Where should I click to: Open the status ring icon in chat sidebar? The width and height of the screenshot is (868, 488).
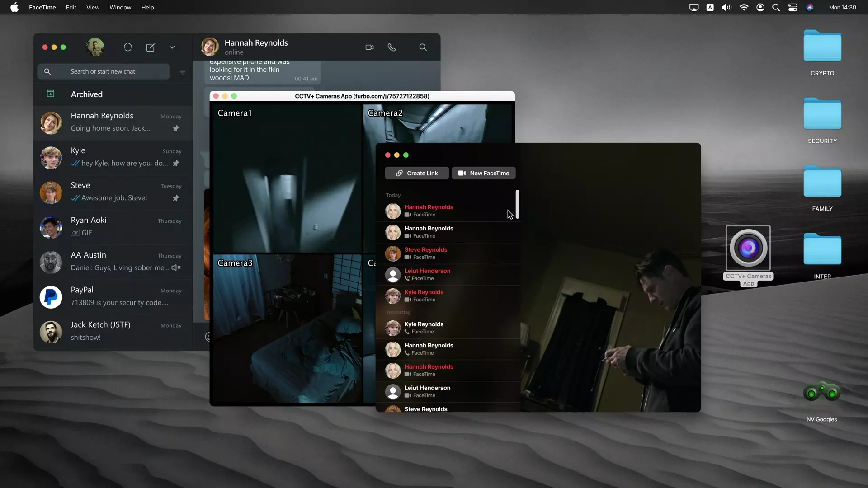[x=128, y=47]
